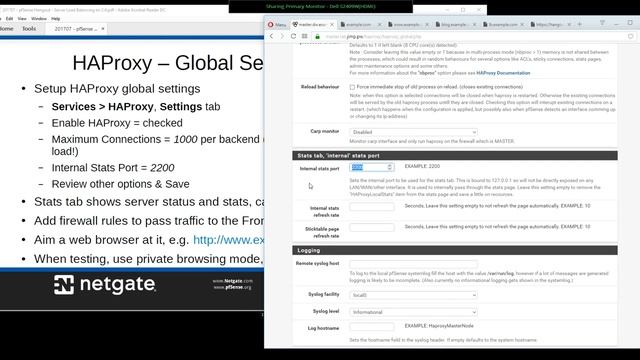Click the Internal stats refresh rate field
The width and height of the screenshot is (640, 360).
click(372, 207)
